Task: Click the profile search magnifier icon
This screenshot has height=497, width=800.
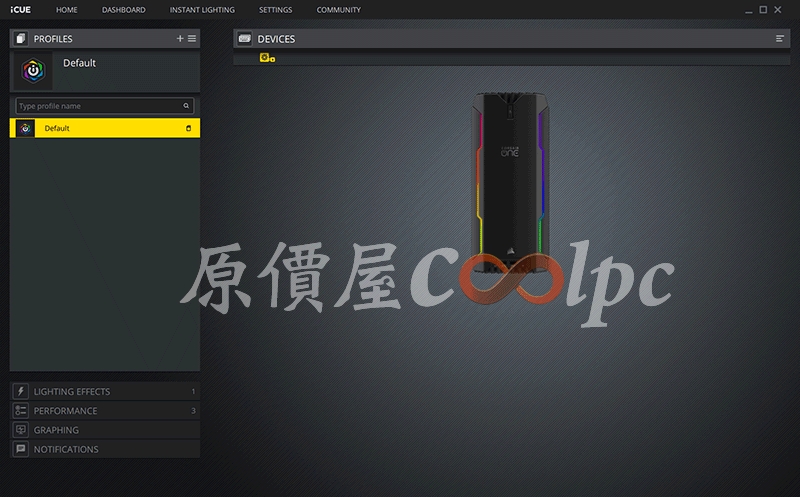Action: point(186,106)
